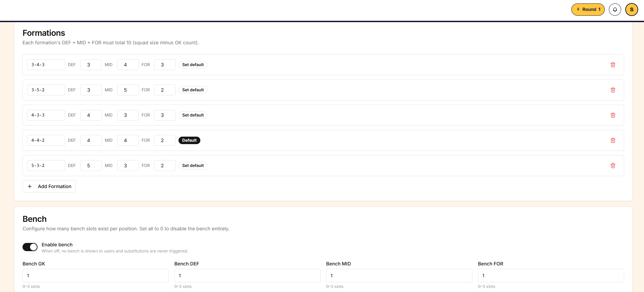Delete the 4-3-3 formation row
The image size is (644, 292).
click(613, 115)
